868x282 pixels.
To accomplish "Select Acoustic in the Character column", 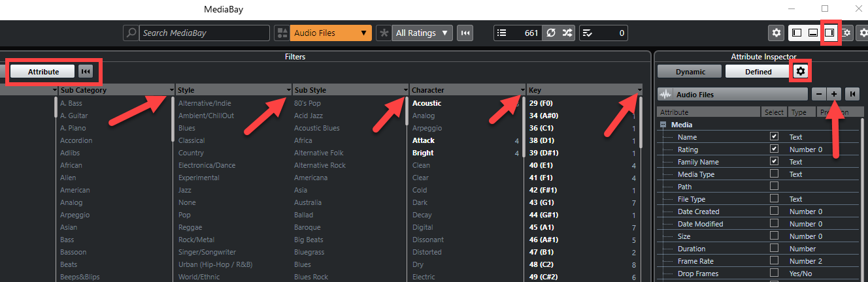I will (x=427, y=103).
